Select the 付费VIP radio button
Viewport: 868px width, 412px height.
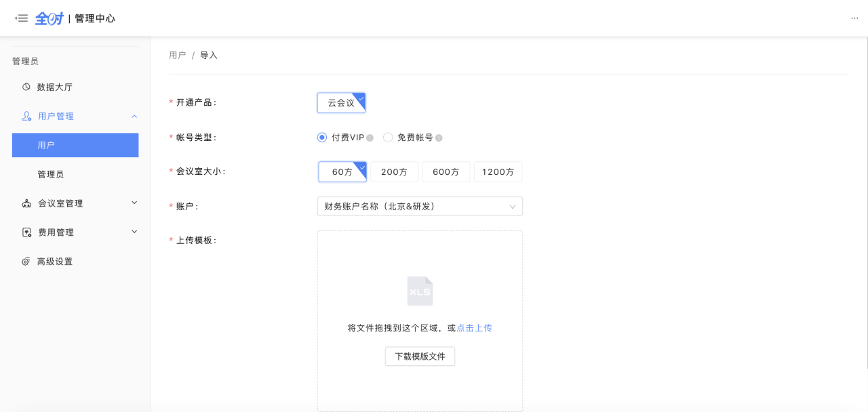[x=322, y=137]
